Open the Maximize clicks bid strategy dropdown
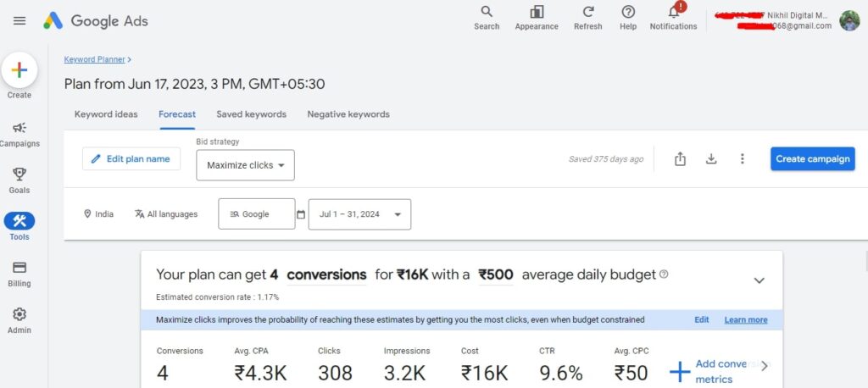The height and width of the screenshot is (388, 868). (x=245, y=165)
